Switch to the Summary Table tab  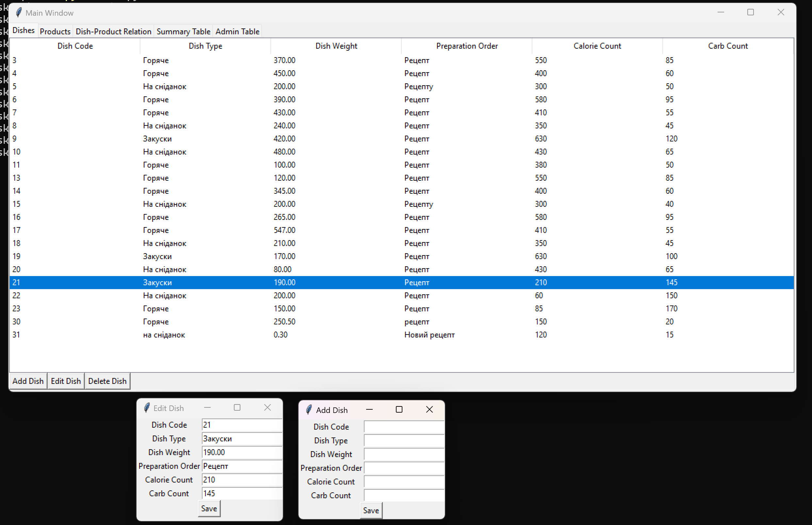point(183,31)
